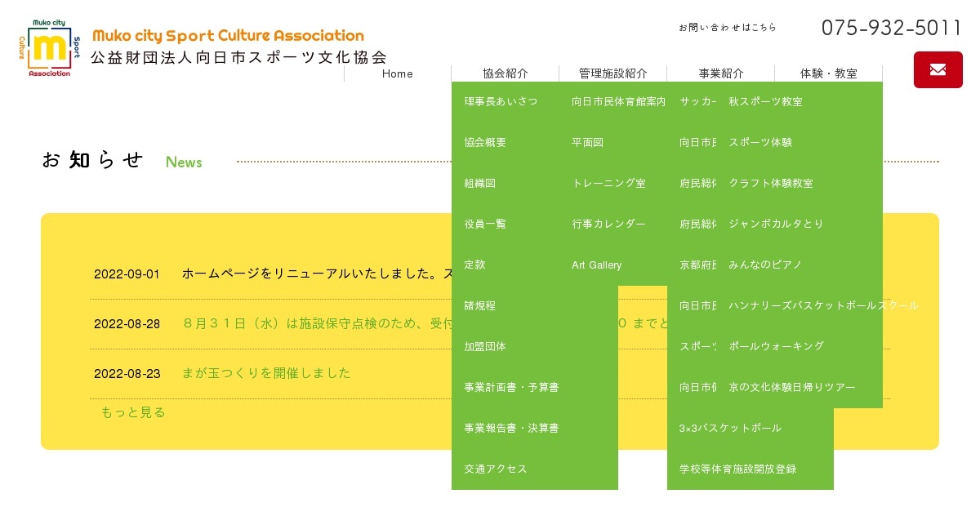Click the Muko city association logo

(50, 48)
